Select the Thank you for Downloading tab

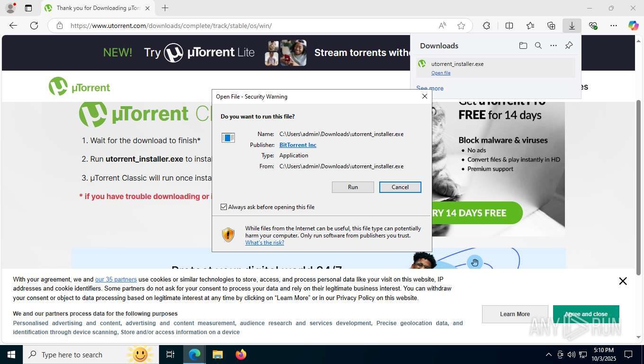tap(98, 8)
